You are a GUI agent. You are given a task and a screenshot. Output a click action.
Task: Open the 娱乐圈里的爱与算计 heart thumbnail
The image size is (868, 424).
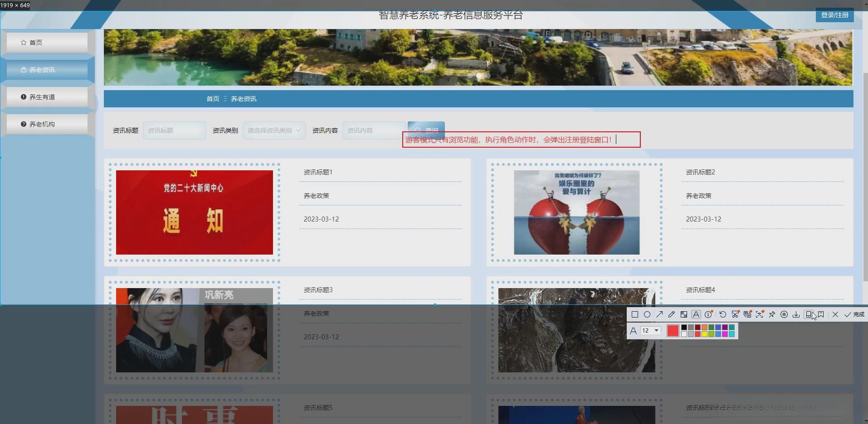pyautogui.click(x=577, y=212)
